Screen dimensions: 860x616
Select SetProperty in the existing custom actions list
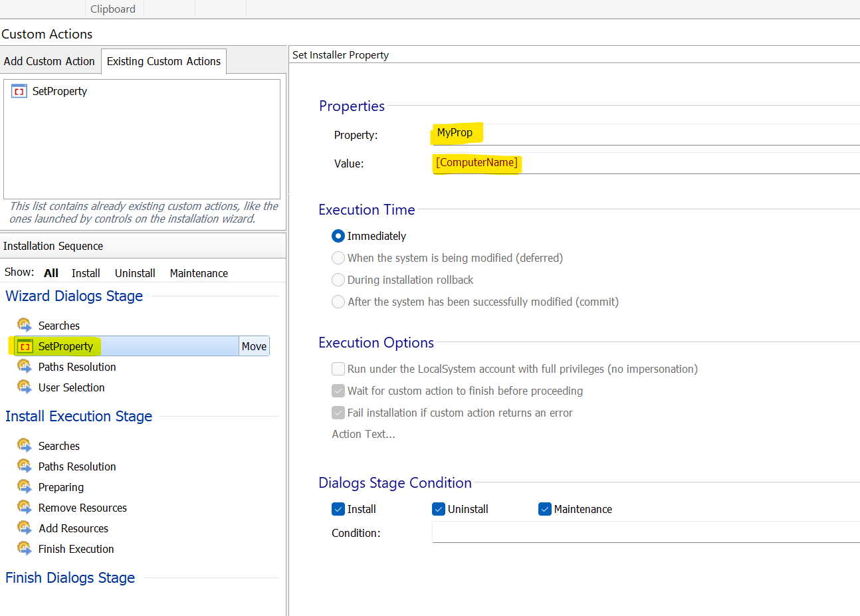click(x=60, y=92)
